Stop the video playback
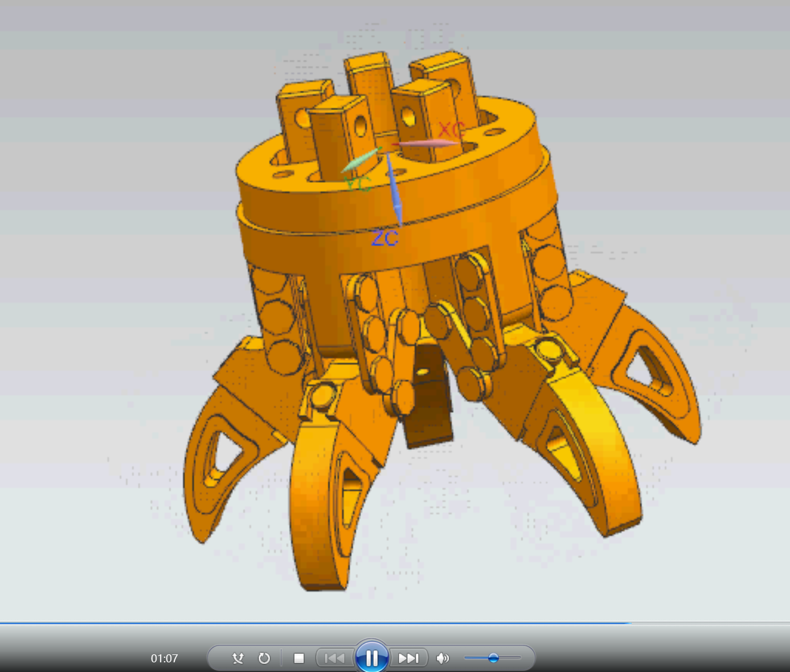790x672 pixels. (299, 658)
